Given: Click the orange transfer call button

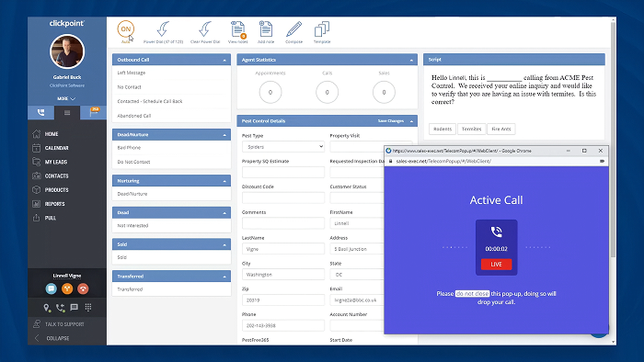Looking at the screenshot, I should (67, 288).
